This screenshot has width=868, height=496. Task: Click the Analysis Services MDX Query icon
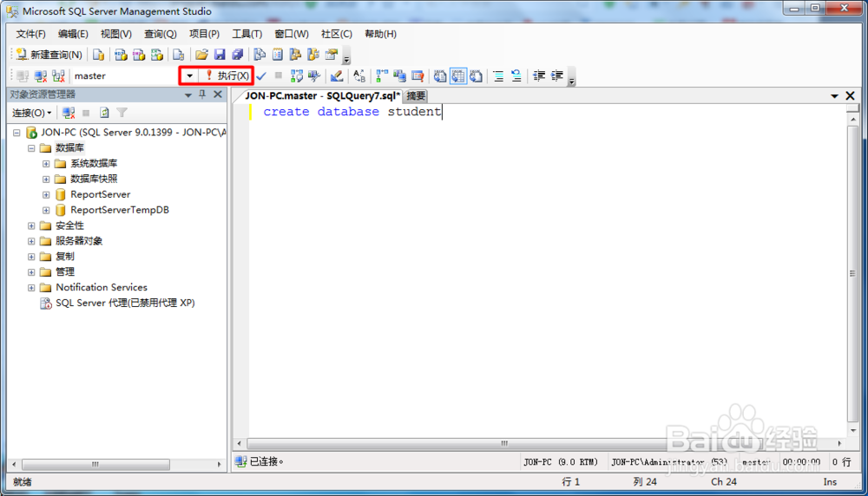point(121,54)
